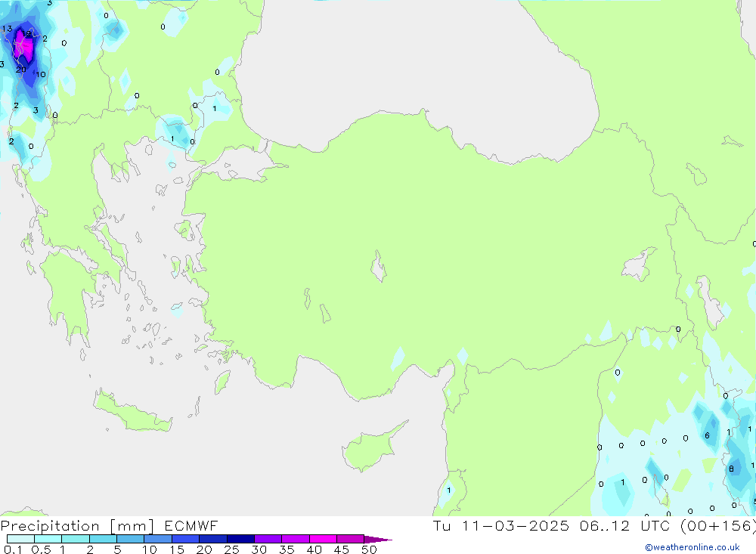The width and height of the screenshot is (756, 554).
Task: Click the '45' legend scale label
Action: [x=342, y=549]
